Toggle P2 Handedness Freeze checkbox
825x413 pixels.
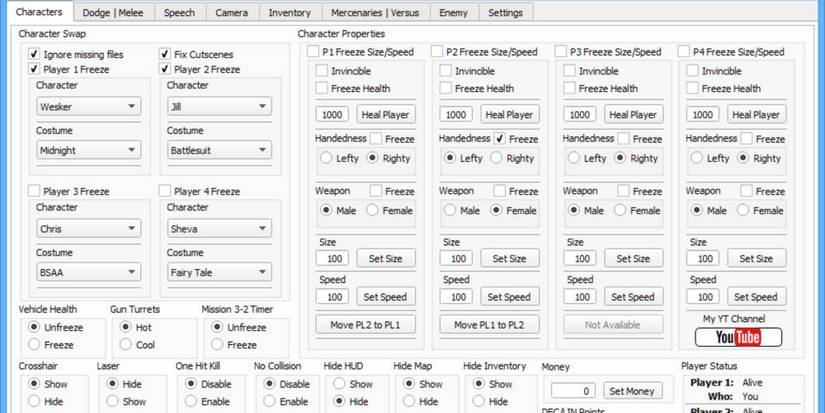click(x=500, y=139)
